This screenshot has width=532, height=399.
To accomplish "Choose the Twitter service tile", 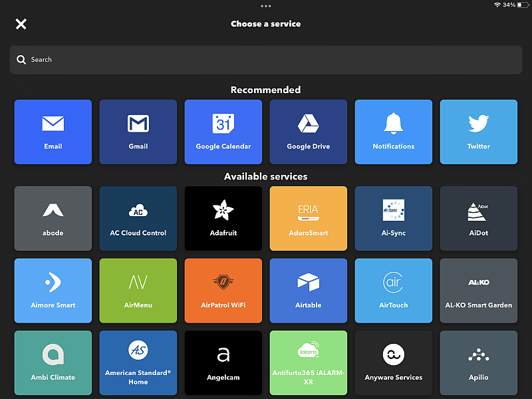I will pos(479,132).
